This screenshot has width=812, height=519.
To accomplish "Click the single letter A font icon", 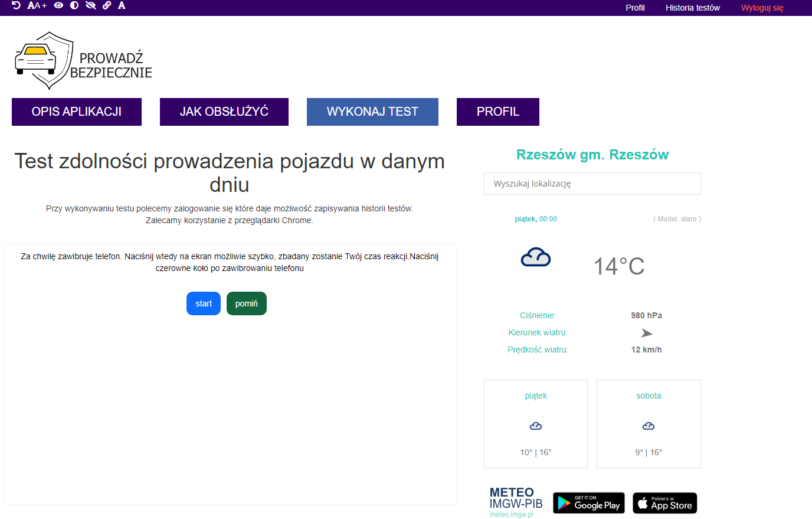I will [122, 5].
